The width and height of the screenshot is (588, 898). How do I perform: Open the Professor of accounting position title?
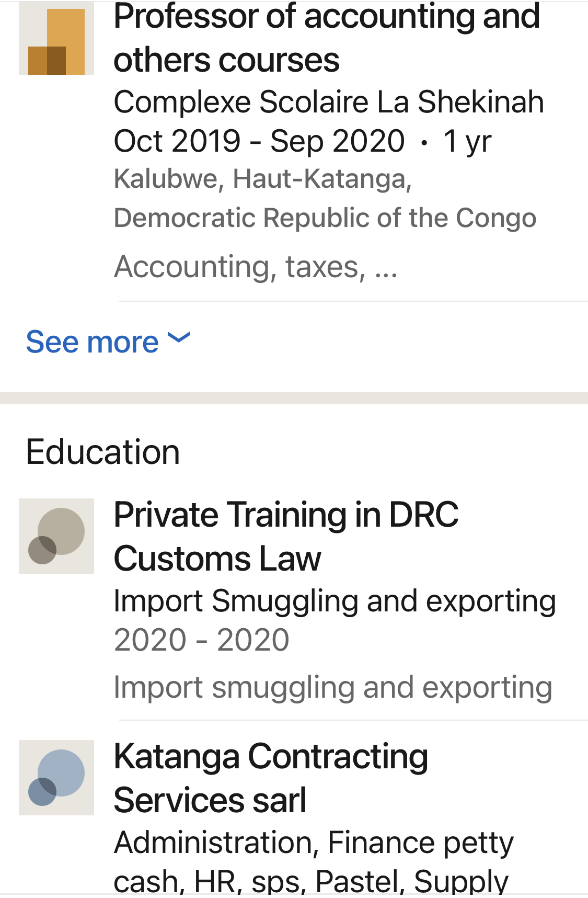pos(327,38)
